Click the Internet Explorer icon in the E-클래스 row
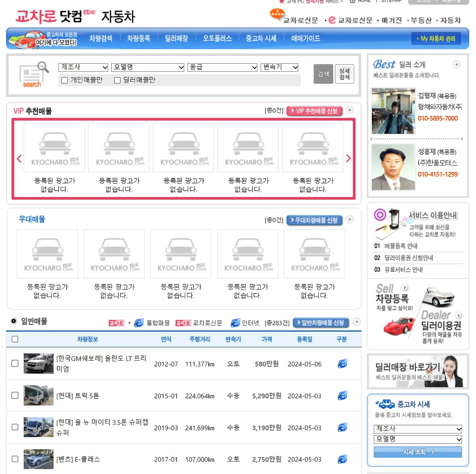This screenshot has height=474, width=476. coord(342,459)
